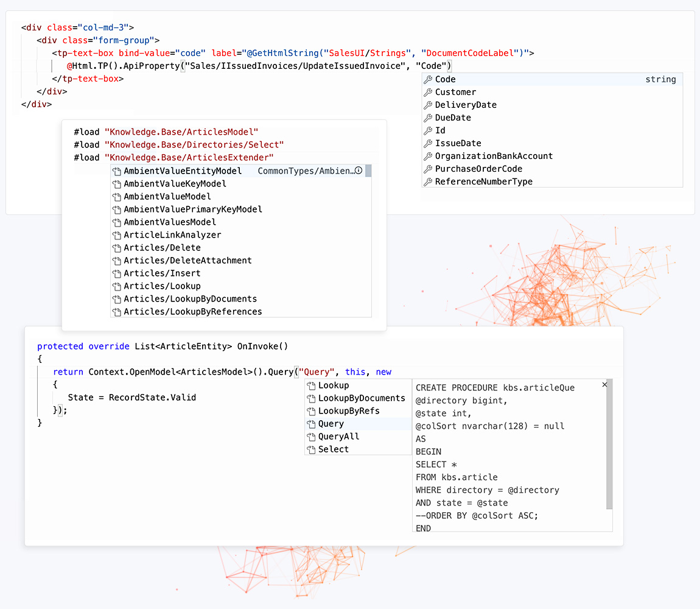Click the wrench icon next to IssueDate

[428, 144]
